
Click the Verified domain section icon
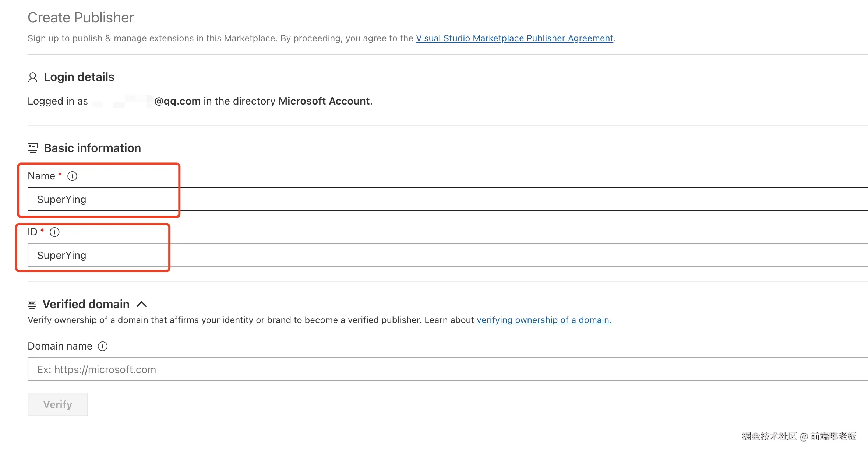point(32,305)
